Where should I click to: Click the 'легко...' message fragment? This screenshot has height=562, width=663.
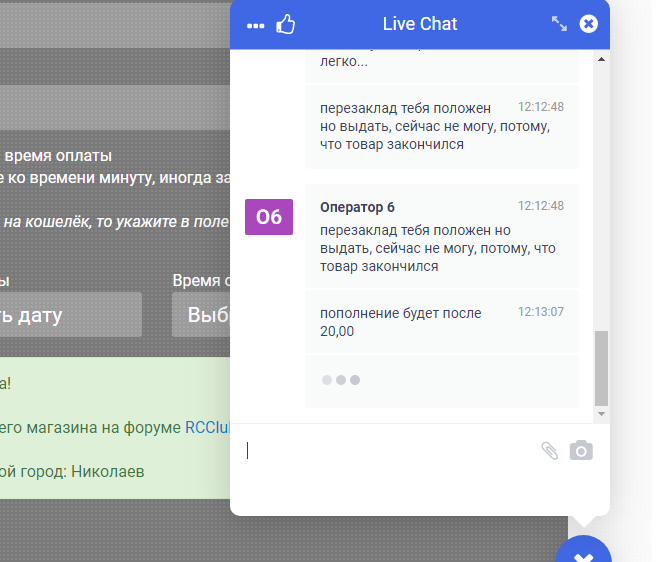(344, 61)
